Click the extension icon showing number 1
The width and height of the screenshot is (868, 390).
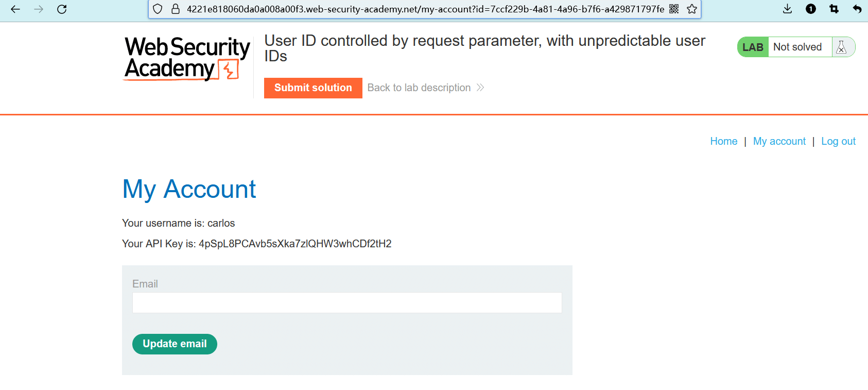[811, 9]
